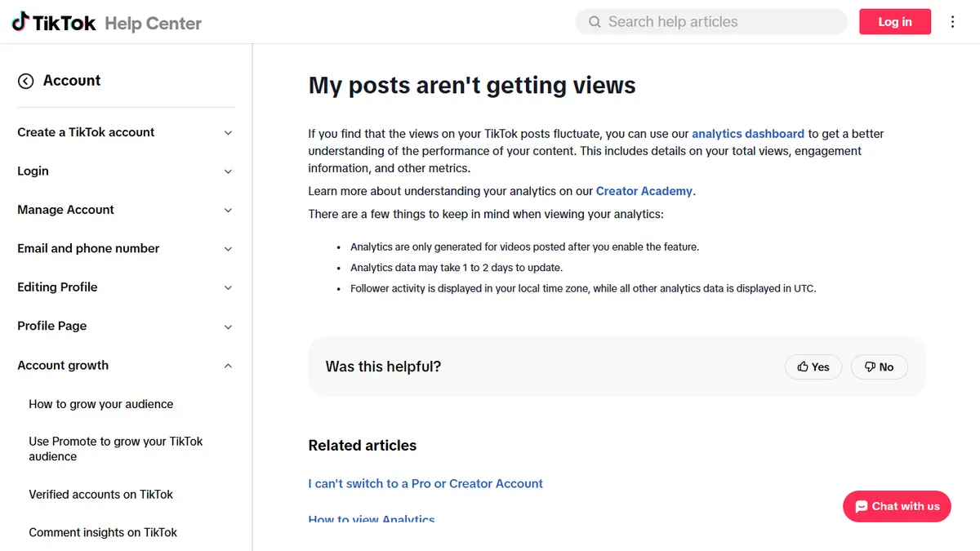Follow the analytics dashboard link
Image resolution: width=980 pixels, height=551 pixels.
(x=748, y=133)
